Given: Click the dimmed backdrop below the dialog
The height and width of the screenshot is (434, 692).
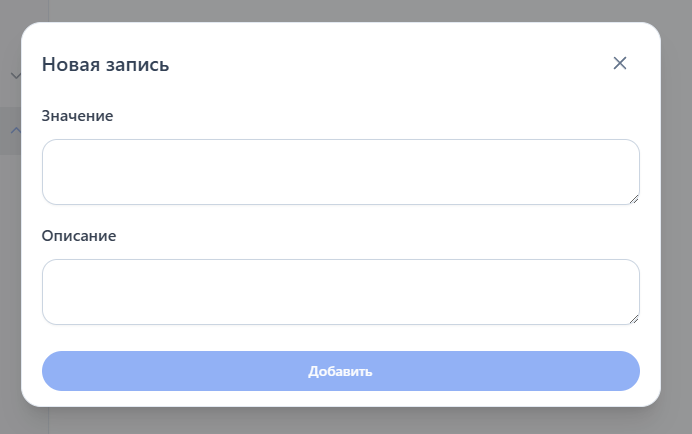Looking at the screenshot, I should [x=340, y=421].
